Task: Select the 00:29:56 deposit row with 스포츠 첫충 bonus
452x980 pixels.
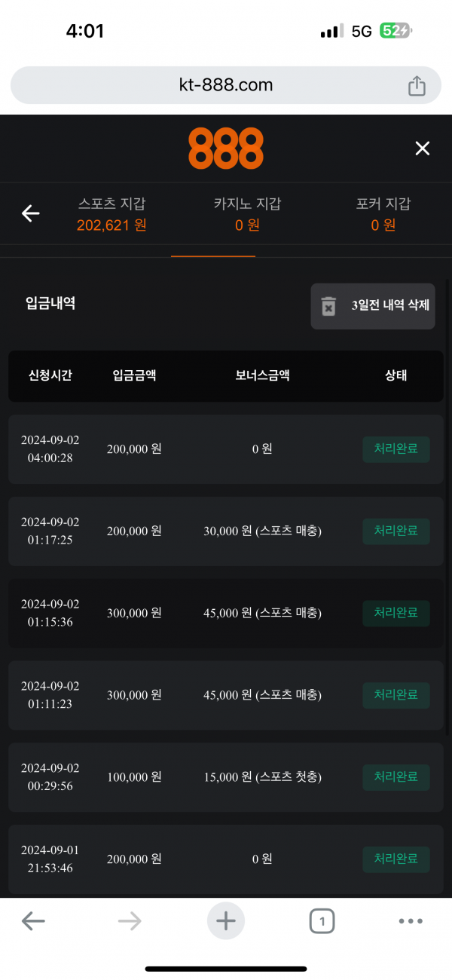Action: 225,777
